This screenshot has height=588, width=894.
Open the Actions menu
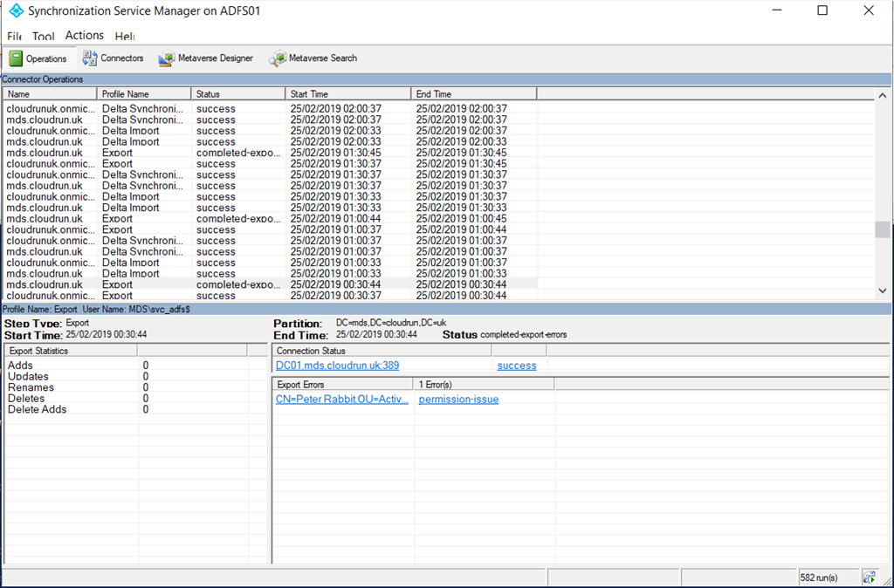pyautogui.click(x=84, y=36)
